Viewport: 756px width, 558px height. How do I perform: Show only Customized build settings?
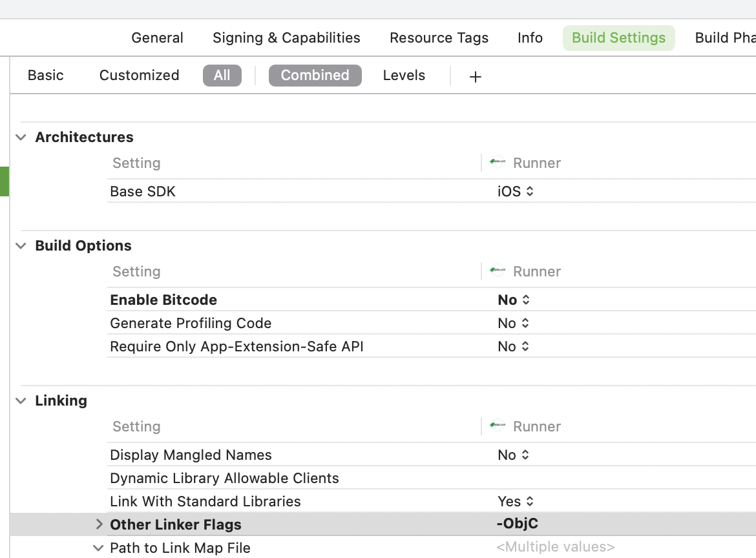pyautogui.click(x=139, y=76)
